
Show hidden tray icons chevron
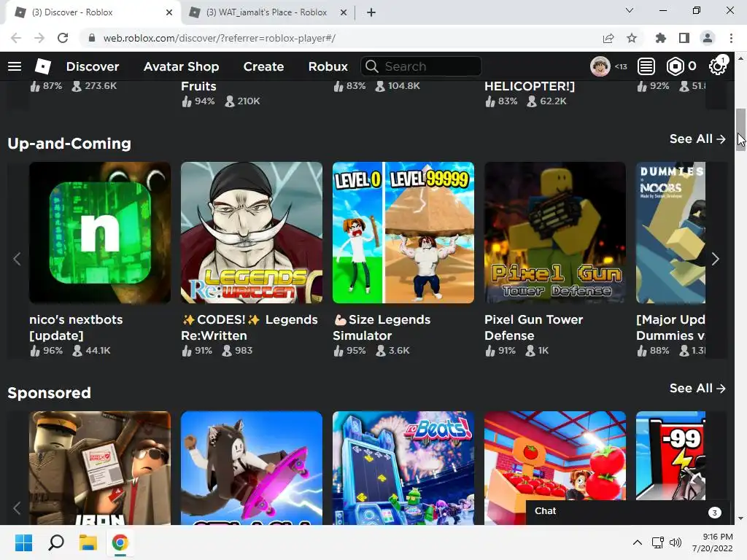coord(638,542)
